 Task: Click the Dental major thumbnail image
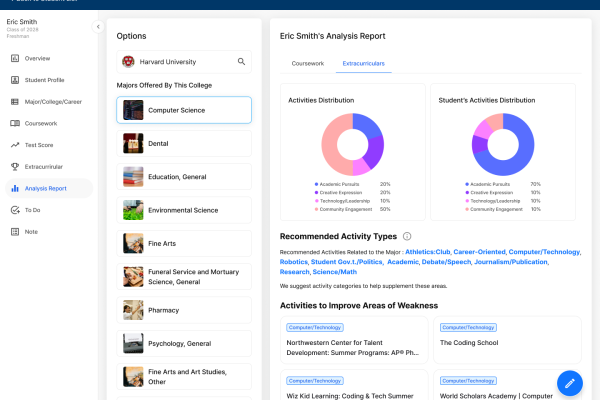(x=133, y=144)
